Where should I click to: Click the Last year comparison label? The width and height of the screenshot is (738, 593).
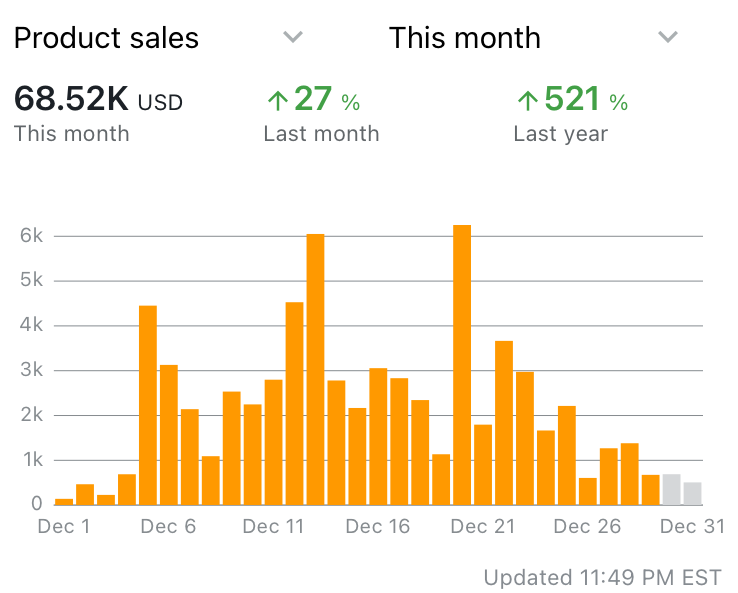click(560, 133)
